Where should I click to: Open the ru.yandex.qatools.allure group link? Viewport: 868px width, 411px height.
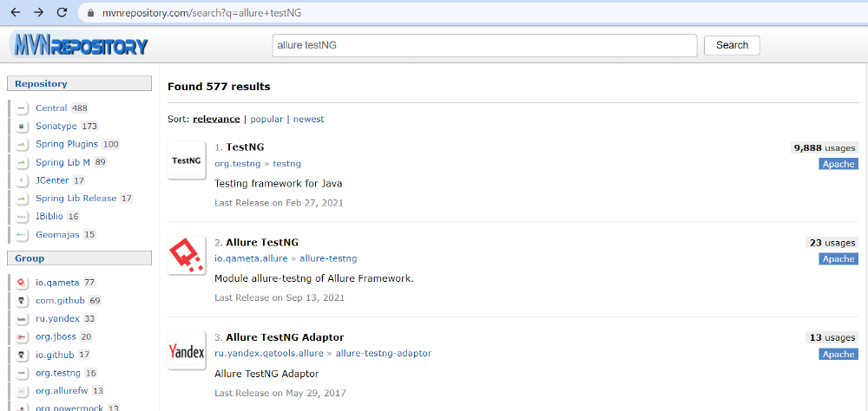(x=269, y=353)
